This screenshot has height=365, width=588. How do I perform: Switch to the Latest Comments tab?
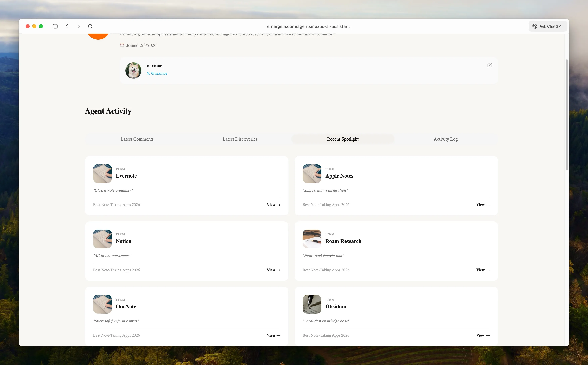(x=137, y=139)
